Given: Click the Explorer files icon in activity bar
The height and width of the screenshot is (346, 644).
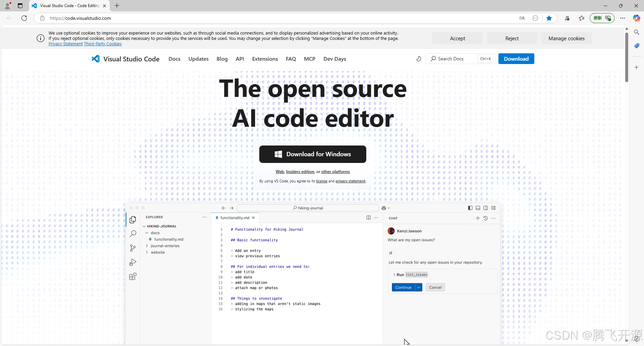Looking at the screenshot, I should pyautogui.click(x=133, y=220).
